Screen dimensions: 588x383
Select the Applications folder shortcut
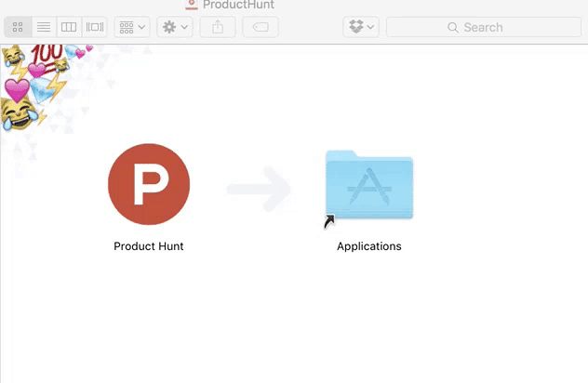click(369, 186)
